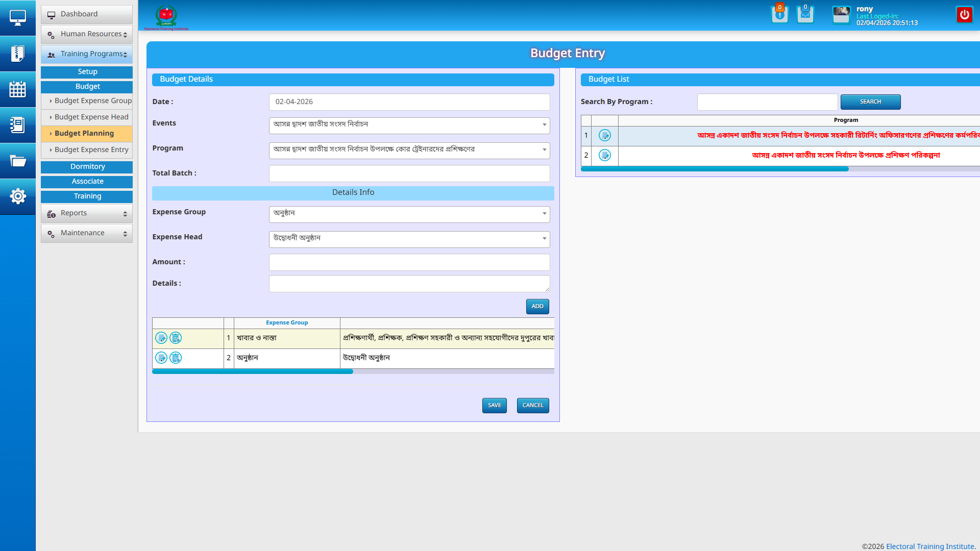Open the mail messages icon

click(805, 15)
